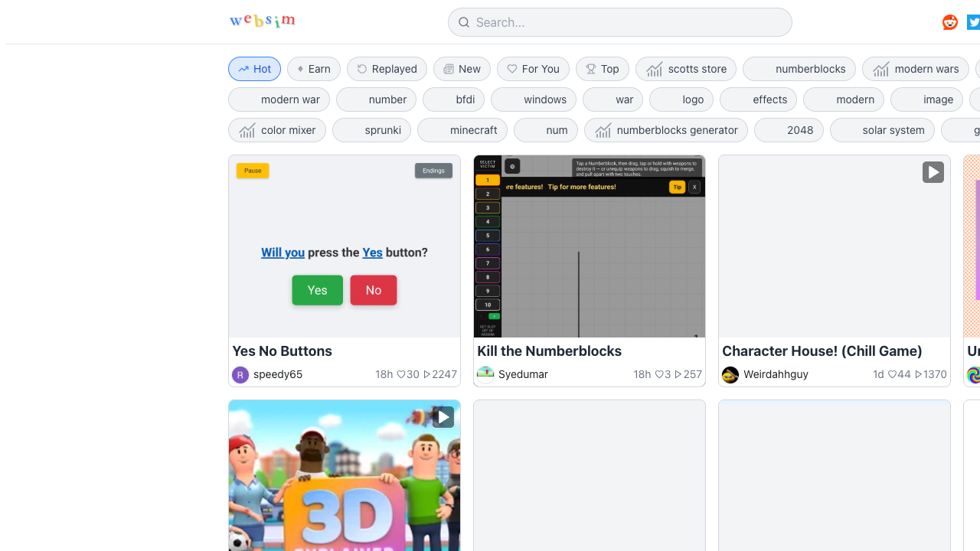Click play count icon on Character House
The height and width of the screenshot is (551, 980).
pos(919,374)
